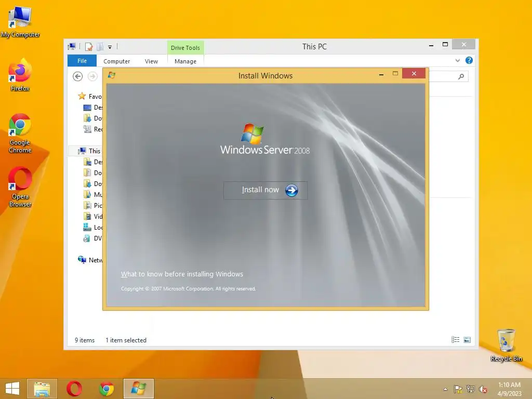The width and height of the screenshot is (532, 399).
Task: Select Pictures folder in navigation pane
Action: click(92, 205)
